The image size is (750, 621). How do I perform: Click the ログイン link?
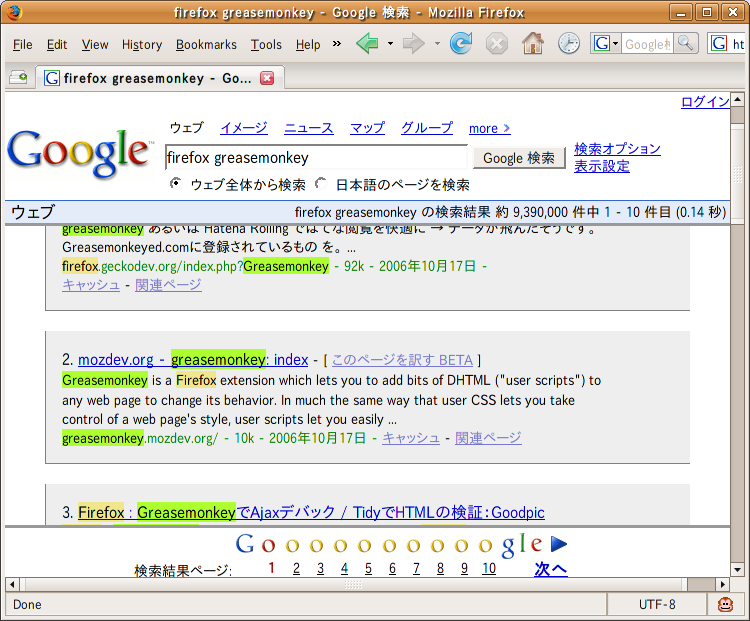coord(705,102)
